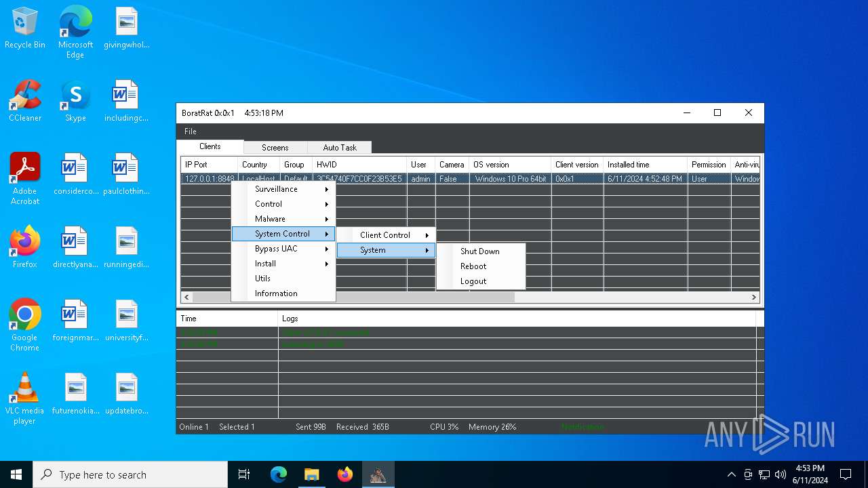Open the File menu
Viewport: 868px width, 488px height.
coord(191,131)
